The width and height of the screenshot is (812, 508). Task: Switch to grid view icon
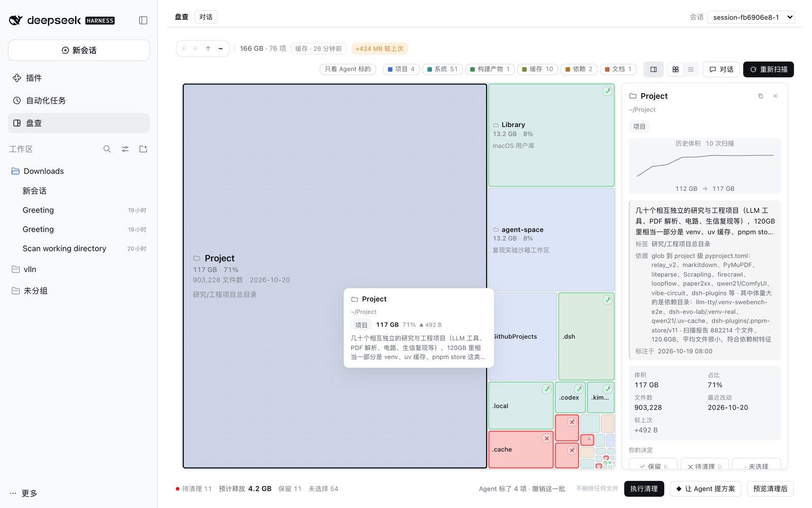pyautogui.click(x=675, y=69)
